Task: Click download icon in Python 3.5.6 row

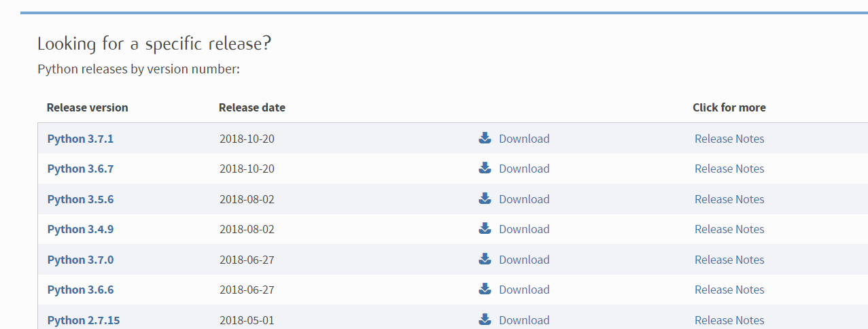Action: pyautogui.click(x=485, y=198)
